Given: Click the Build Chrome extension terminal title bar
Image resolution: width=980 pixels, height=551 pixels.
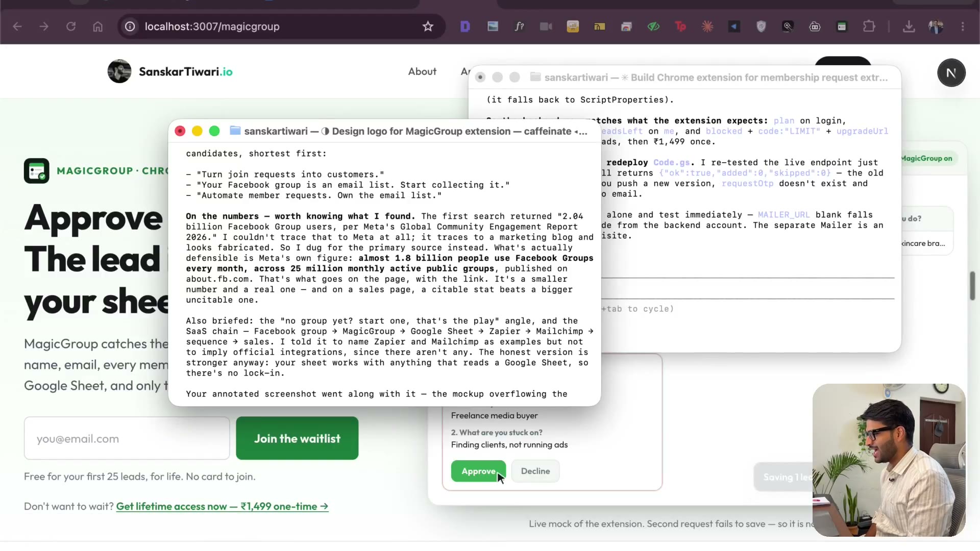Looking at the screenshot, I should point(684,77).
